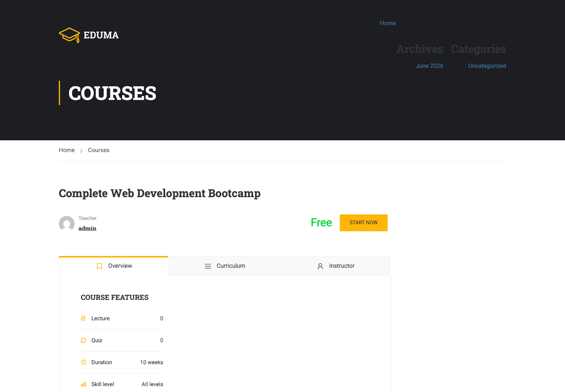Click the Overview tab bookmark icon
The image size is (565, 392).
(x=99, y=266)
